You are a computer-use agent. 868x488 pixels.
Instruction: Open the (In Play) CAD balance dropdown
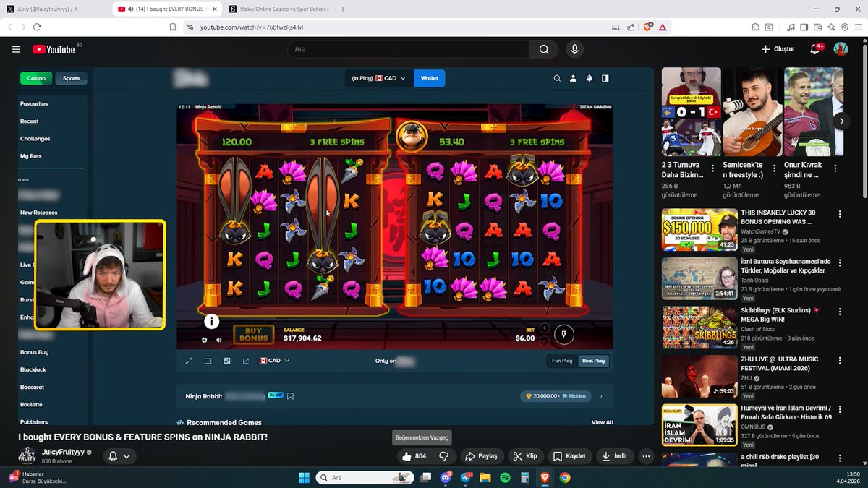coord(379,78)
